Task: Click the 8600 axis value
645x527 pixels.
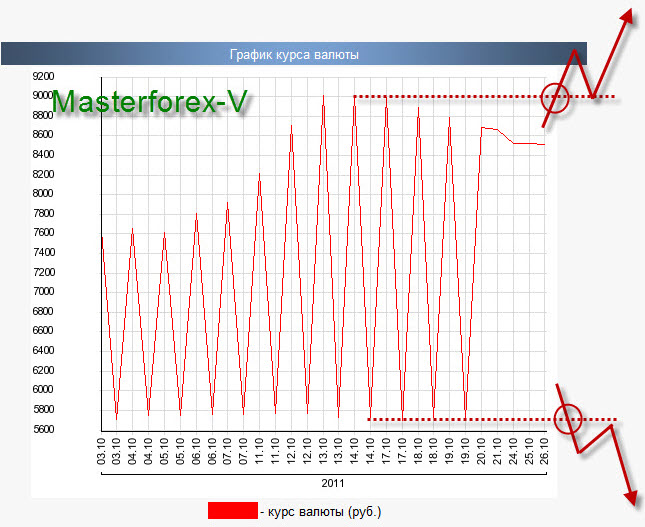Action: pos(43,135)
